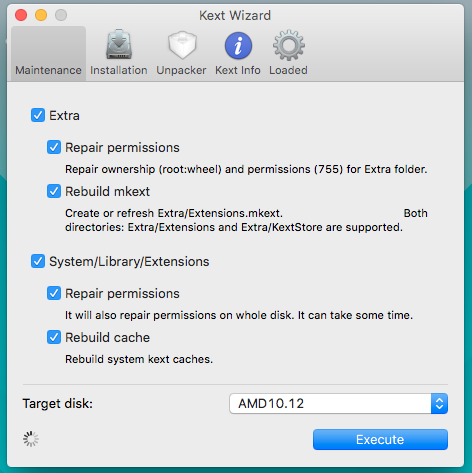
Task: Switch to the Maintenance tab
Action: point(48,54)
